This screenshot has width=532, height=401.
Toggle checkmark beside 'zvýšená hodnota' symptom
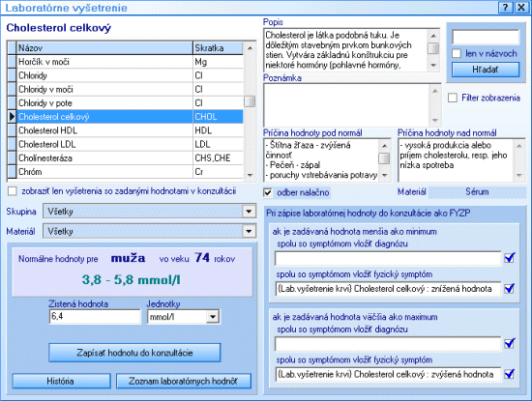(x=509, y=374)
